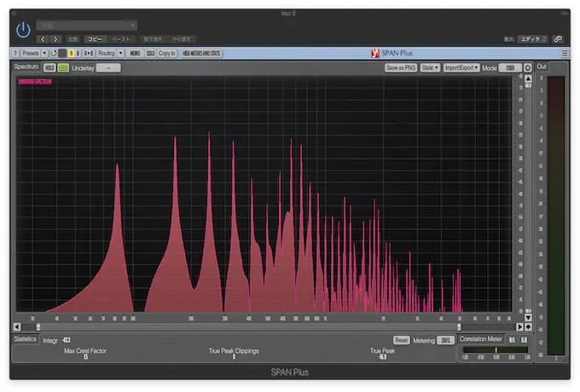The width and height of the screenshot is (580, 392).
Task: Click the diamond zoom reset icon beside scrollbar
Action: point(528,326)
